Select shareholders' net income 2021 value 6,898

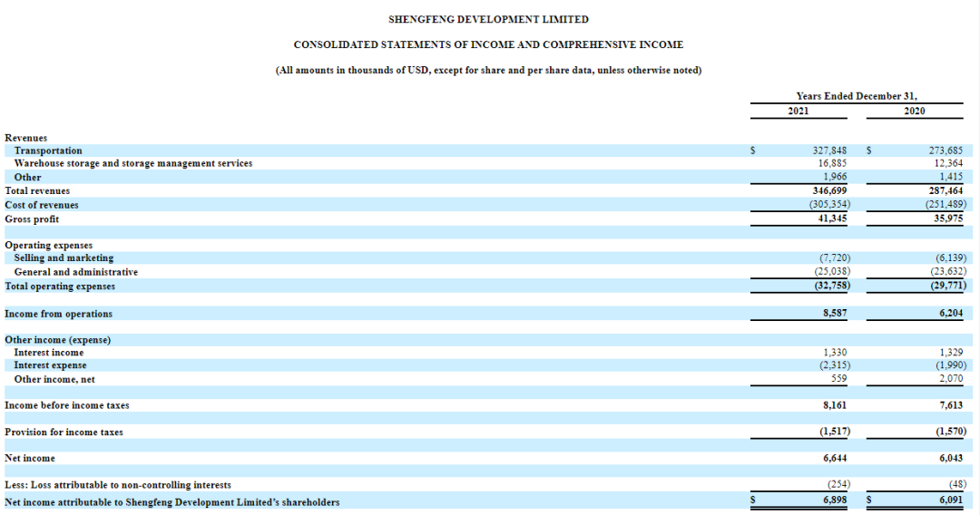(835, 500)
